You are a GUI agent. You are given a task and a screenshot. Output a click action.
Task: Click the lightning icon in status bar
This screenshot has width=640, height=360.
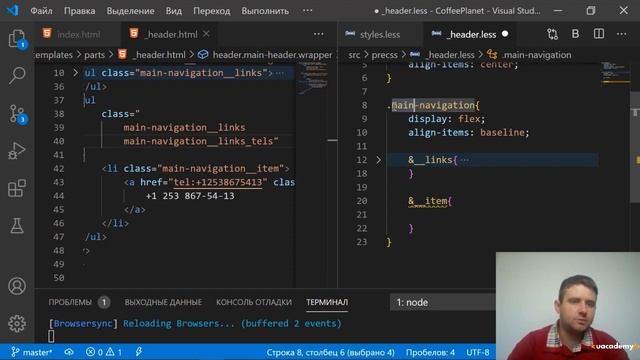pos(139,352)
